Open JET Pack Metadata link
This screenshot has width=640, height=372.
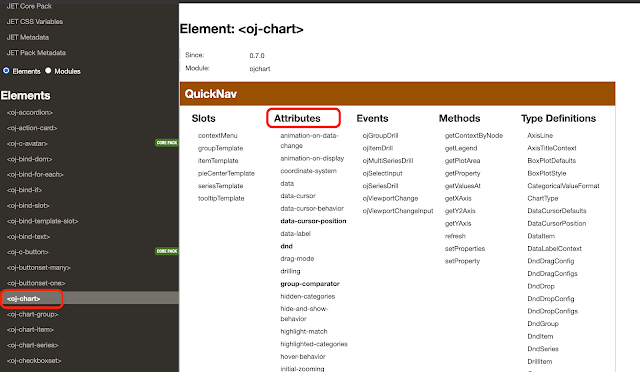click(x=36, y=53)
